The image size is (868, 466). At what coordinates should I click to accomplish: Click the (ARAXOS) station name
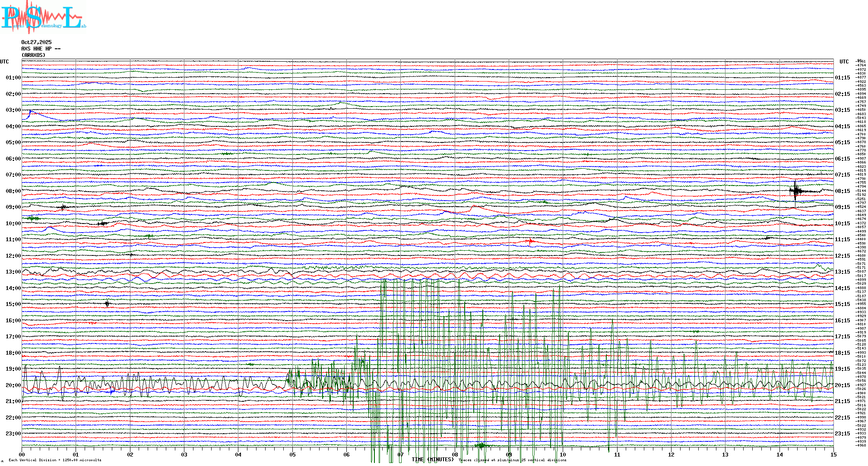[x=33, y=55]
